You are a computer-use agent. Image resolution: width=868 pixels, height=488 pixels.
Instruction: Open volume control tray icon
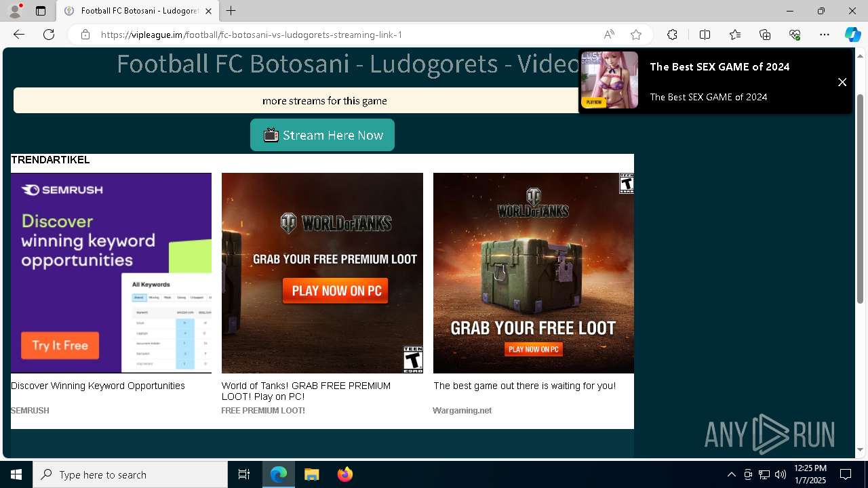point(781,474)
